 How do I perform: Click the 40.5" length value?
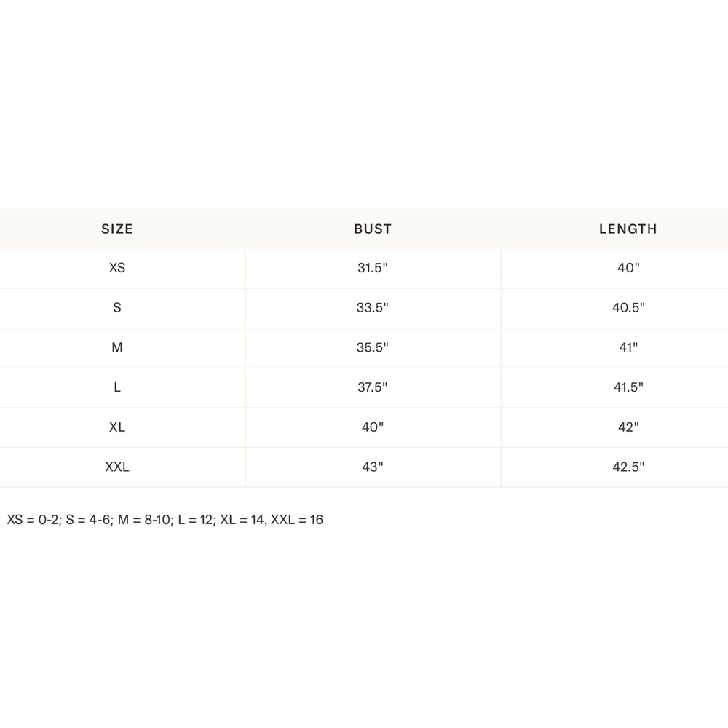628,308
